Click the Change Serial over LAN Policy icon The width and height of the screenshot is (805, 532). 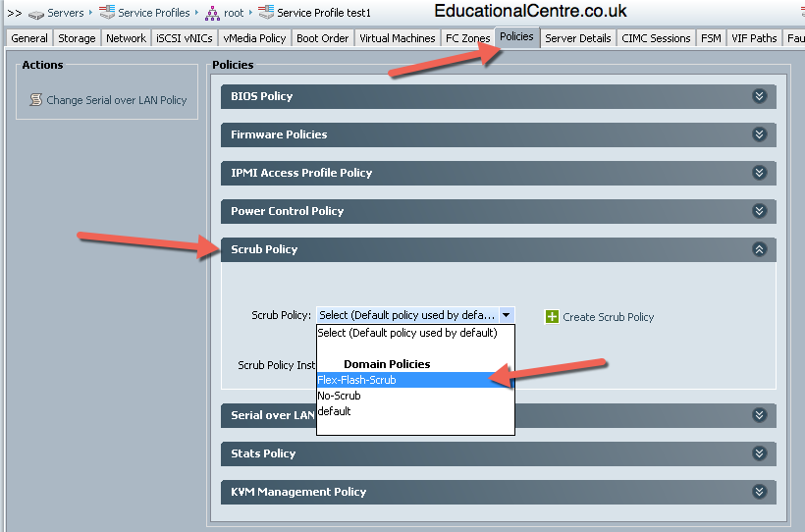(36, 99)
